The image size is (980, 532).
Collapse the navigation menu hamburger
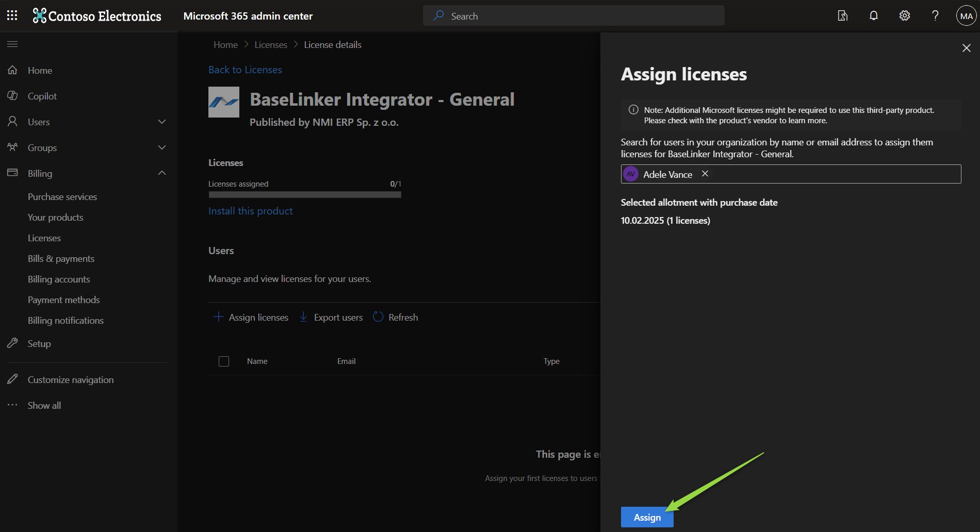tap(12, 44)
